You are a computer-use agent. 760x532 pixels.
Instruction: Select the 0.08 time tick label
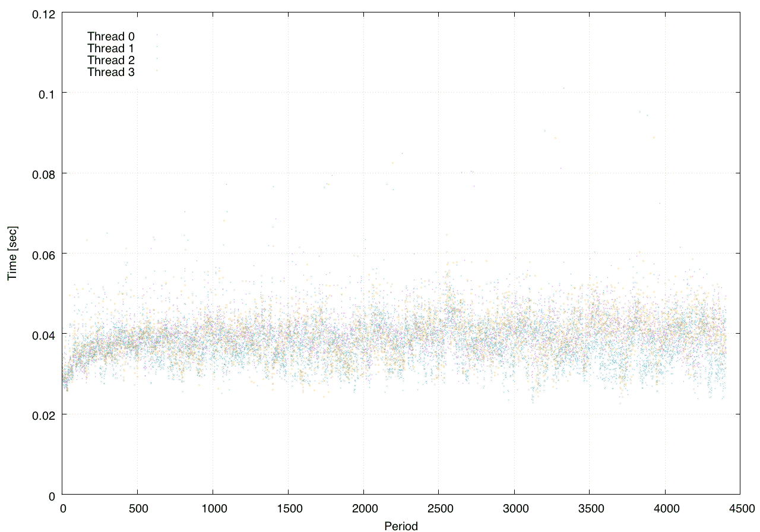click(43, 173)
